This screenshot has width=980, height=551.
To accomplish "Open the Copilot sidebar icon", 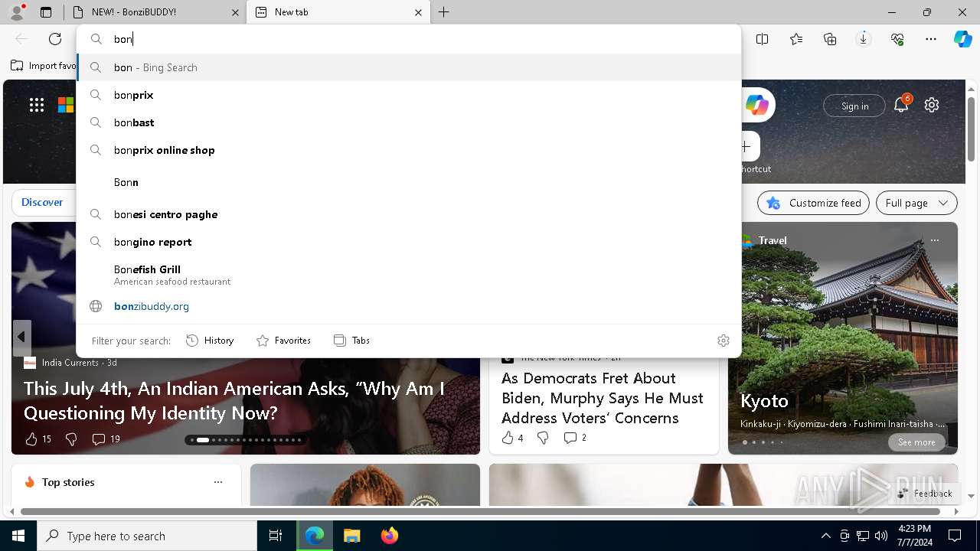I will (x=963, y=39).
